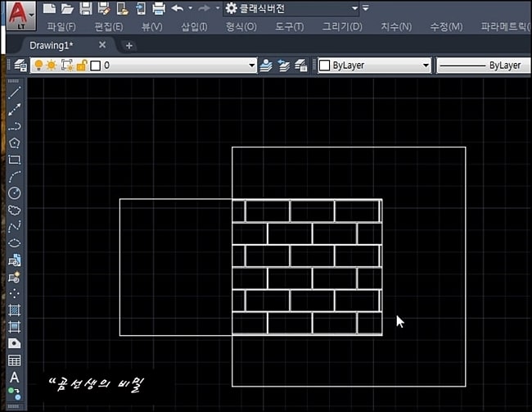
Task: Select the Table tool
Action: tap(14, 360)
